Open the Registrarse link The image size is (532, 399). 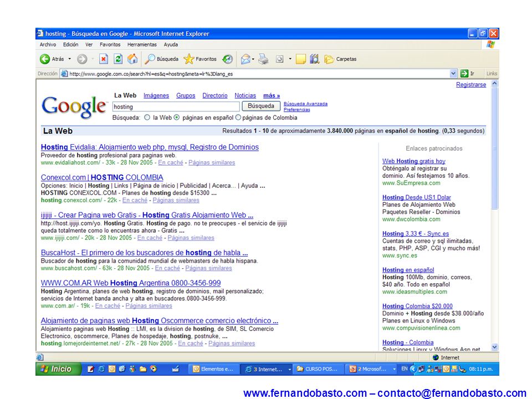point(471,84)
